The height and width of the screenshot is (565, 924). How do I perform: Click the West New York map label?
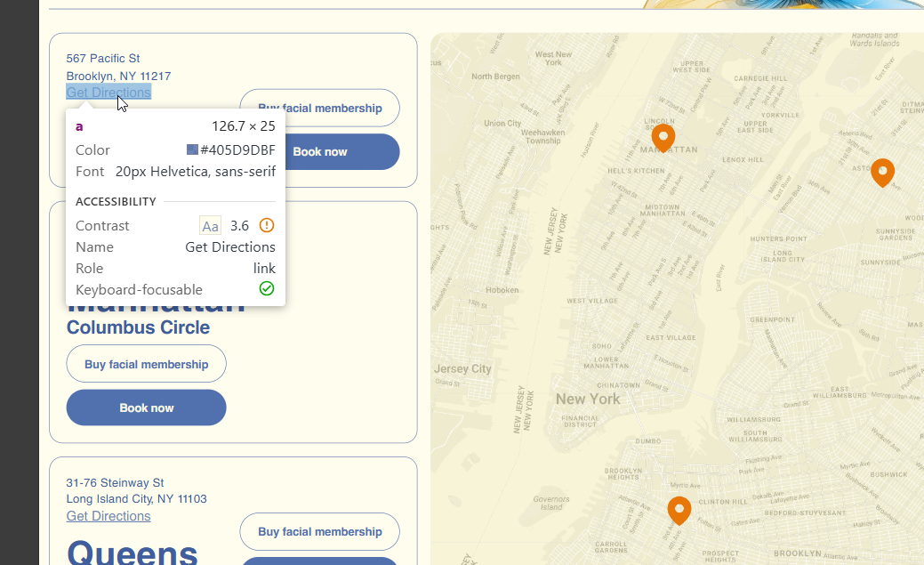click(x=553, y=59)
